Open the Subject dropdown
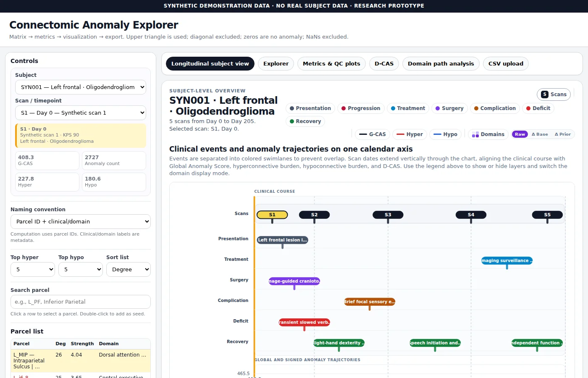This screenshot has width=588, height=378. tap(81, 87)
